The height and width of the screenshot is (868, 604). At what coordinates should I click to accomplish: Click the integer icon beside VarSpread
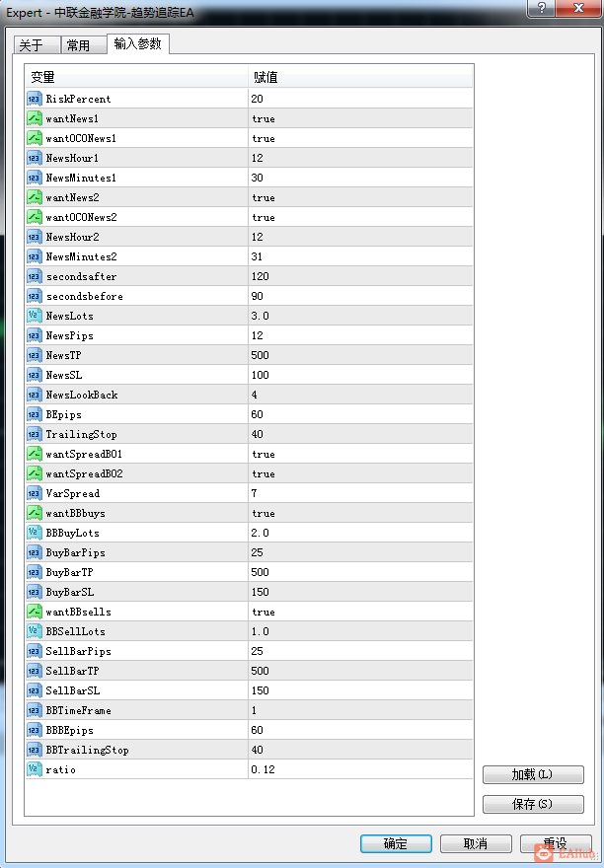[35, 493]
